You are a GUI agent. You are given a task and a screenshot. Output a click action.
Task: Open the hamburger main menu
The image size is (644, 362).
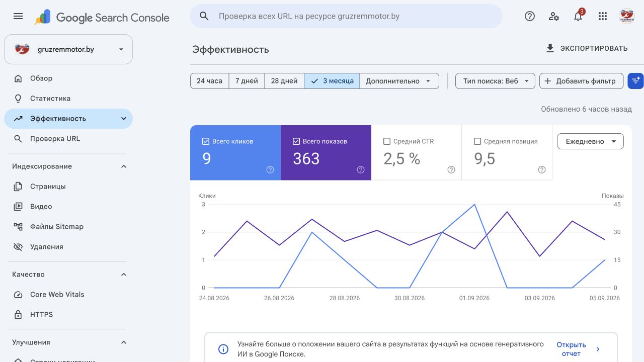(18, 16)
